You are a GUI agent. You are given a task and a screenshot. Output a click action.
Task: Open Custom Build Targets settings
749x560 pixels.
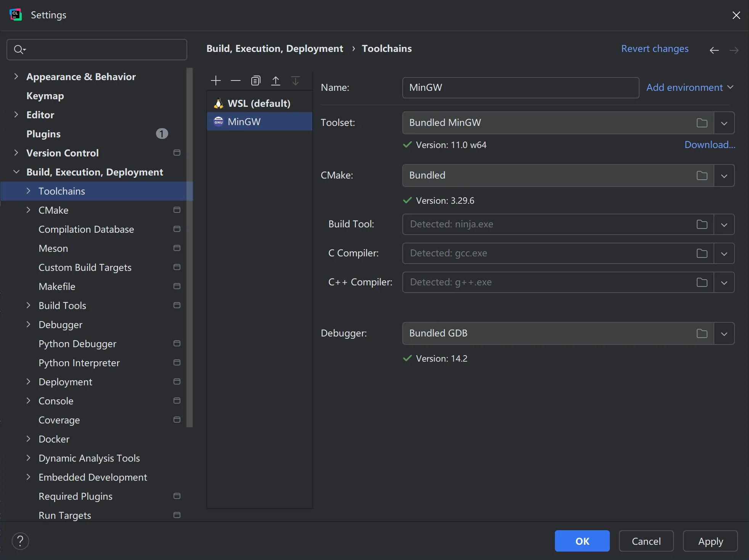tap(85, 267)
